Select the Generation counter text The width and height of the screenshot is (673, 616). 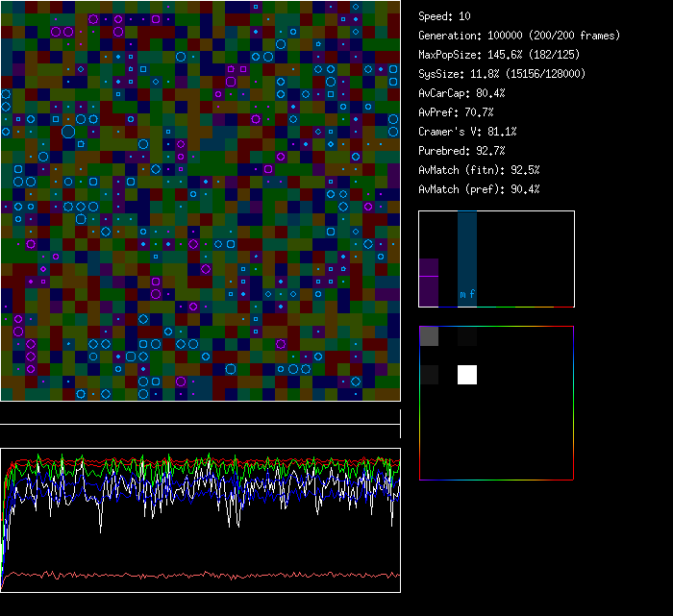[x=519, y=36]
